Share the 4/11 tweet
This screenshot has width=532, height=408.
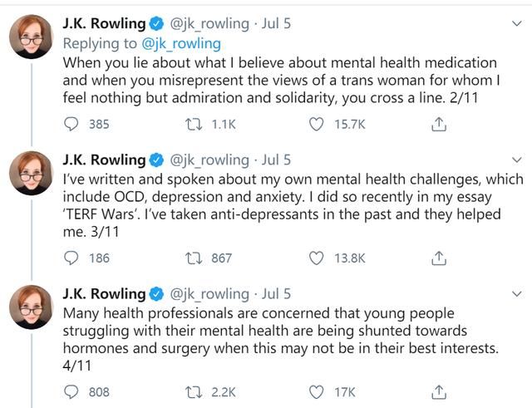pos(440,391)
